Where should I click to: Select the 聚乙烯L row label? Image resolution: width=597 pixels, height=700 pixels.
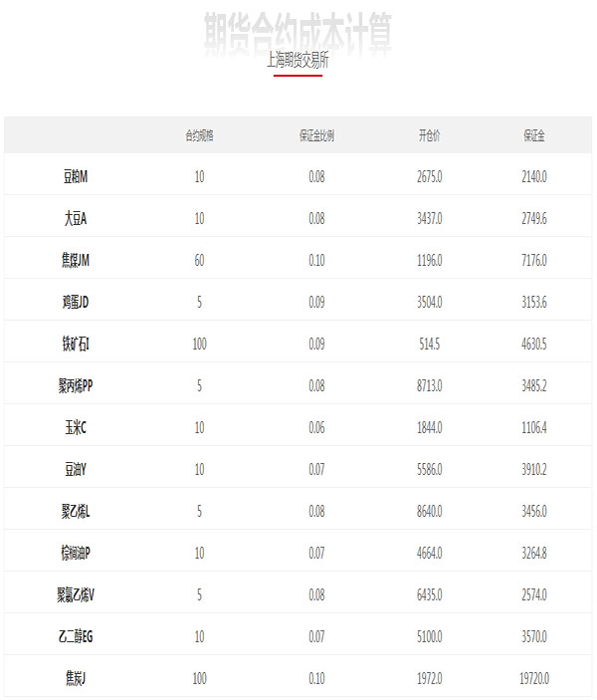point(76,511)
